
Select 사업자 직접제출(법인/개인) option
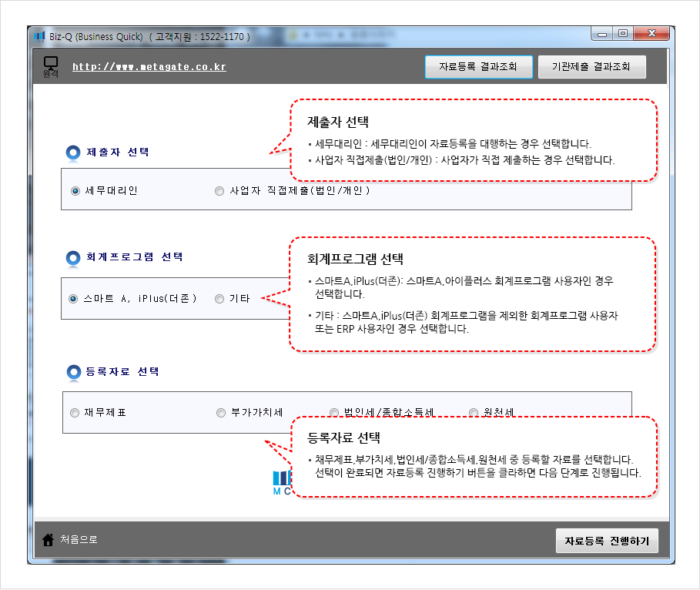point(219,191)
